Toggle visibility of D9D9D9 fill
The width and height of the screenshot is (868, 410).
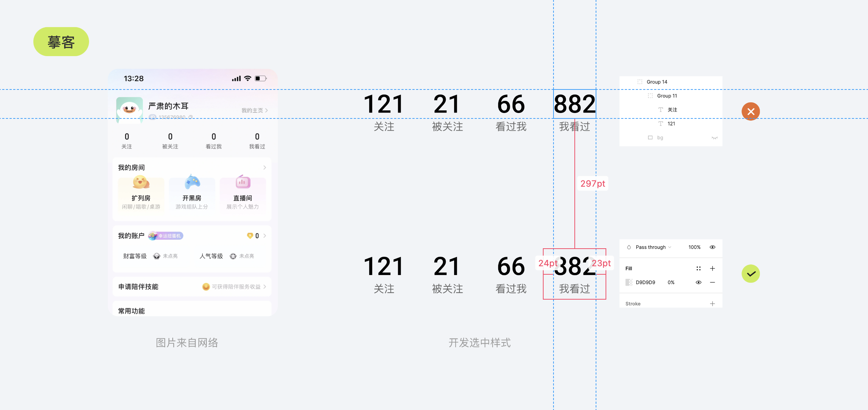coord(698,282)
